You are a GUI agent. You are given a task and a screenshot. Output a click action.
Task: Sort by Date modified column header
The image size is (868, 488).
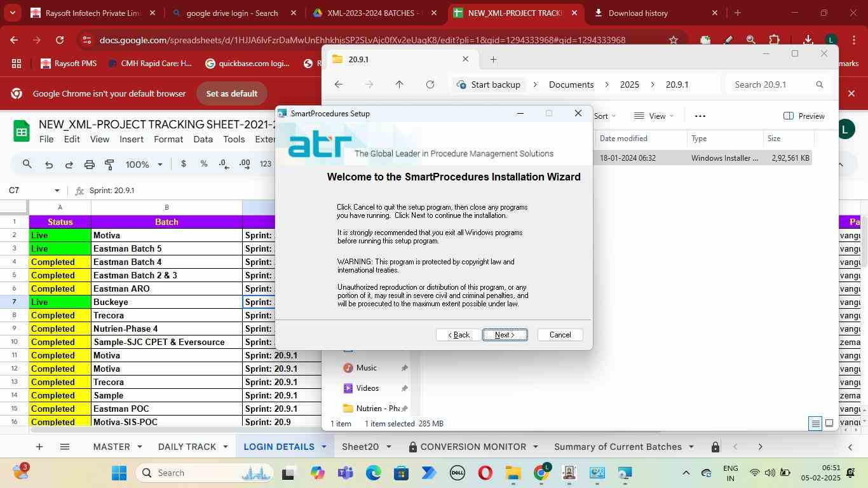click(623, 139)
